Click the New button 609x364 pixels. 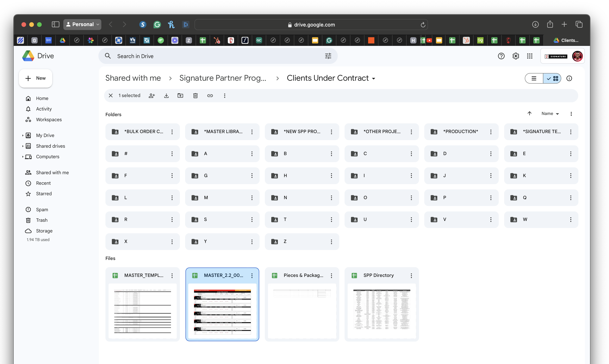click(35, 78)
